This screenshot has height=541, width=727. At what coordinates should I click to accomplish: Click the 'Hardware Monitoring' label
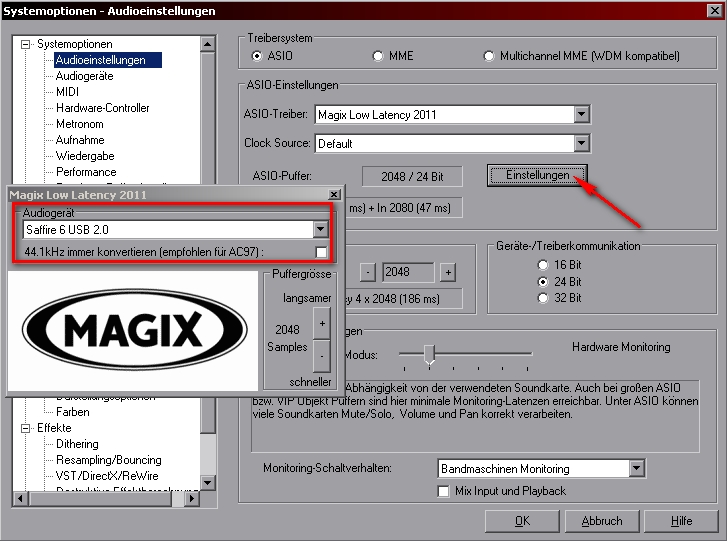621,347
